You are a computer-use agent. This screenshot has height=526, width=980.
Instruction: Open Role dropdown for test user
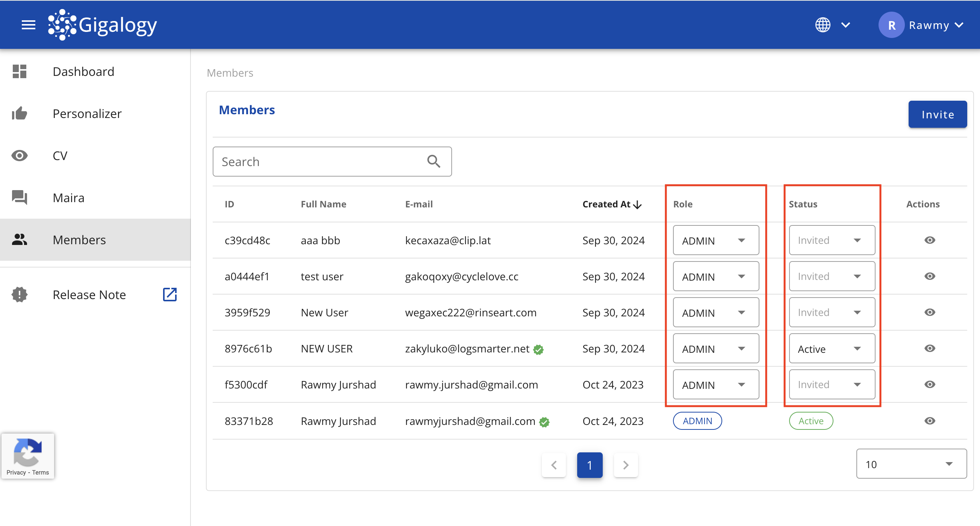point(715,276)
